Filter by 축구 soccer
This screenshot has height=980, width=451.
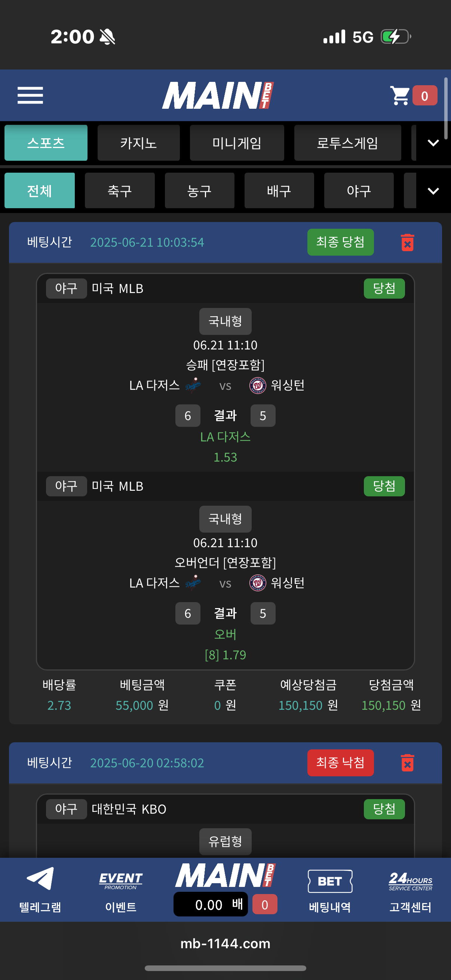pos(120,191)
